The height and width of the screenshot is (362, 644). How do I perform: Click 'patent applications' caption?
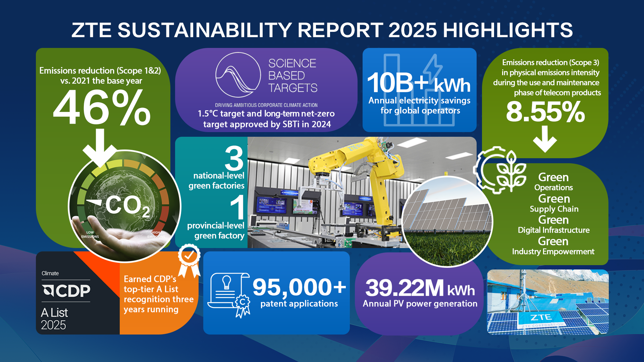(299, 304)
